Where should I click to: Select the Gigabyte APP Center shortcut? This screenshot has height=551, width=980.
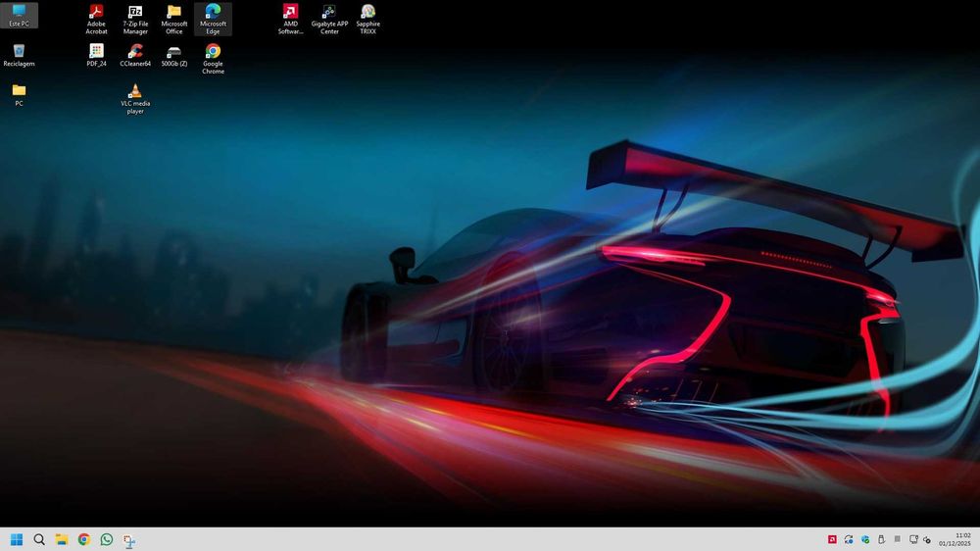coord(329,20)
